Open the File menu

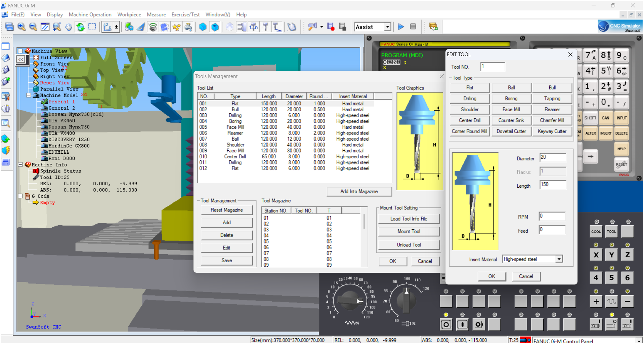18,14
